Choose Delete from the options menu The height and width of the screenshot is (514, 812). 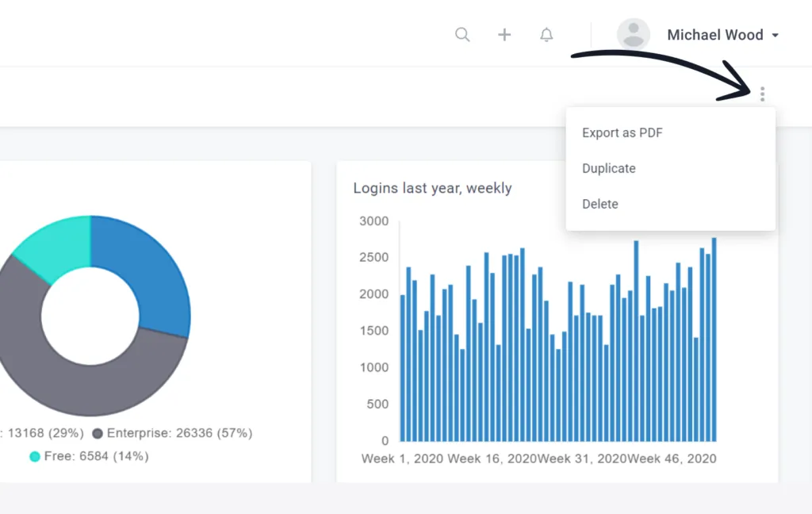(599, 204)
